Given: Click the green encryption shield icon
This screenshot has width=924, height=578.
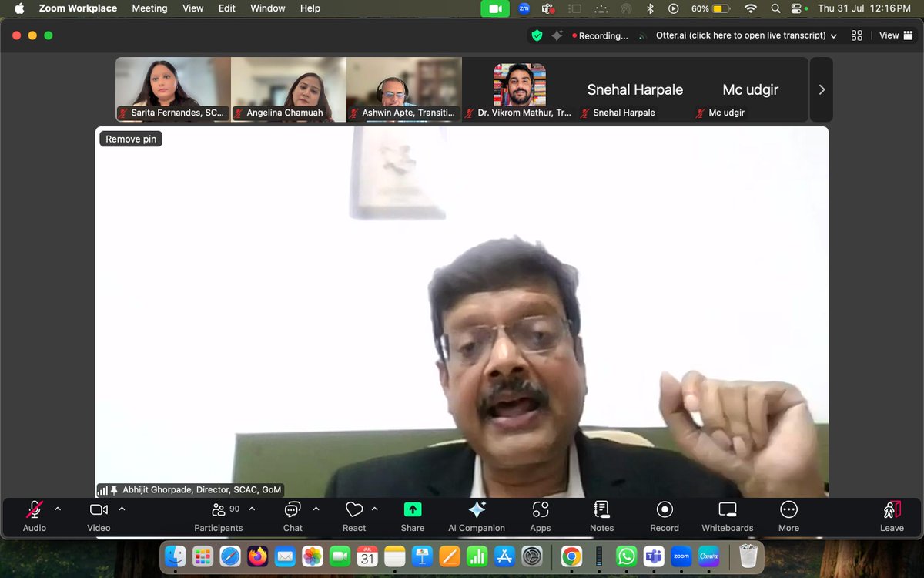Looking at the screenshot, I should (x=537, y=35).
